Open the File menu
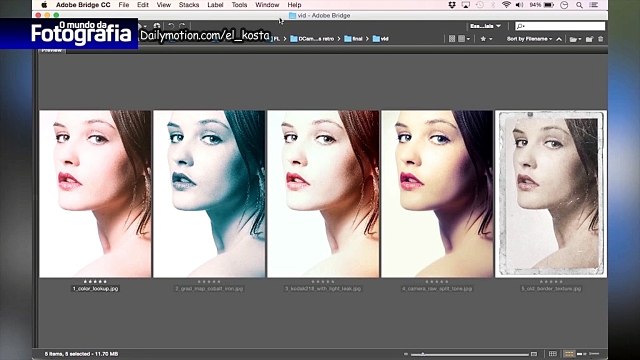The height and width of the screenshot is (360, 640). (x=124, y=5)
